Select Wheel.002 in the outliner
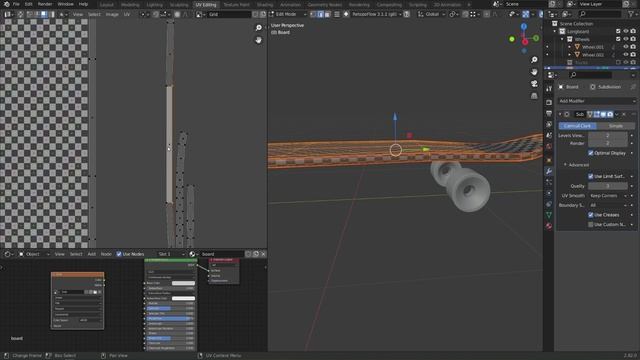The width and height of the screenshot is (640, 360). pos(593,55)
